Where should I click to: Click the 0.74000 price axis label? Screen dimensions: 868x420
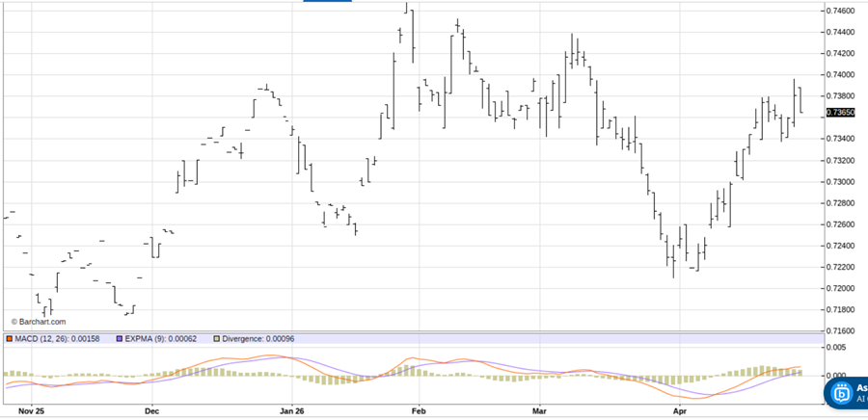[x=840, y=74]
